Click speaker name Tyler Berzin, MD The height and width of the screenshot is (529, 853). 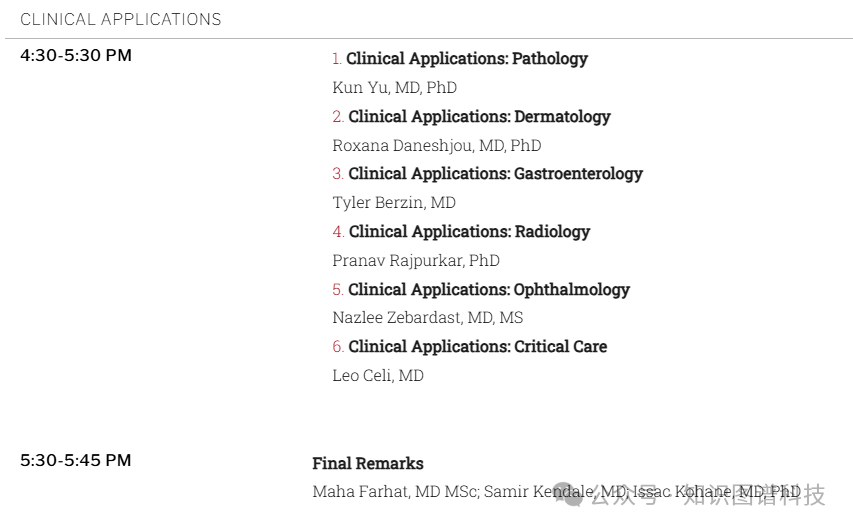(394, 202)
